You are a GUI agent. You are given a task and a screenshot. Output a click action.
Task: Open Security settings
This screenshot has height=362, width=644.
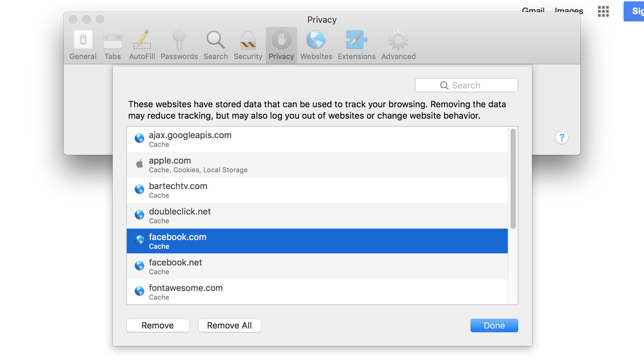(248, 44)
